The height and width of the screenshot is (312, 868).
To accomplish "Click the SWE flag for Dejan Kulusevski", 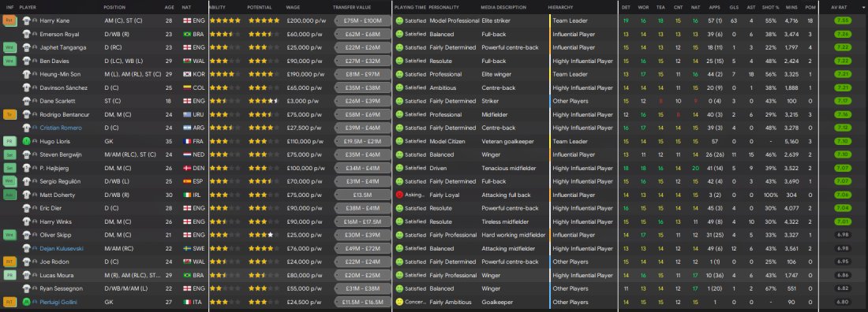I will pos(186,248).
